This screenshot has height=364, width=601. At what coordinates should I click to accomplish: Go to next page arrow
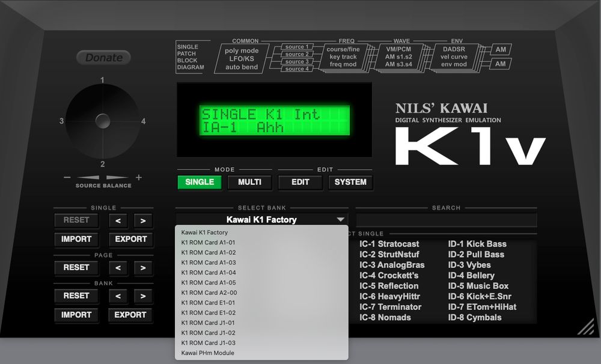(143, 268)
